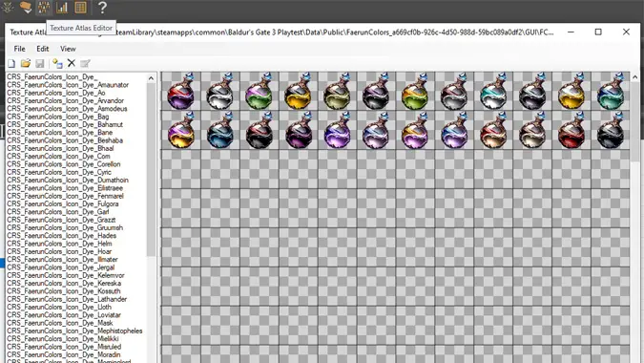Select the Icon_Dye_Kelemvor list entry
Viewport: 644px width, 363px height.
click(x=66, y=275)
